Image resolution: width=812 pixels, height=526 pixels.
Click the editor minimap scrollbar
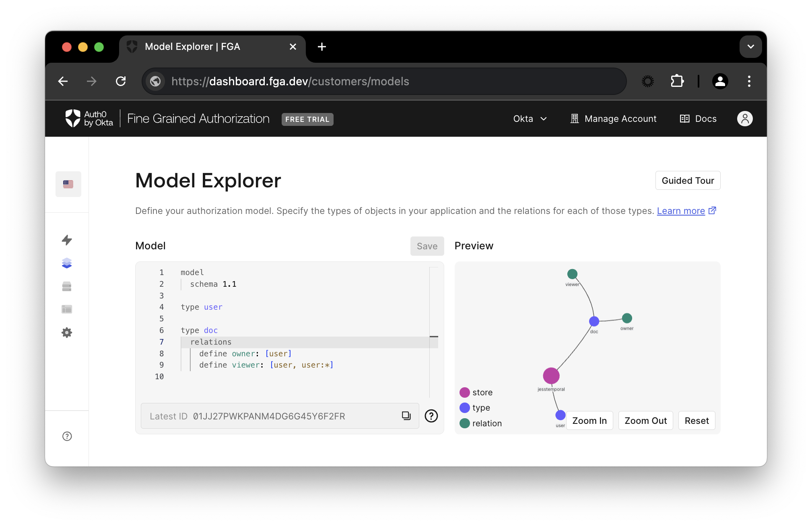(x=434, y=332)
